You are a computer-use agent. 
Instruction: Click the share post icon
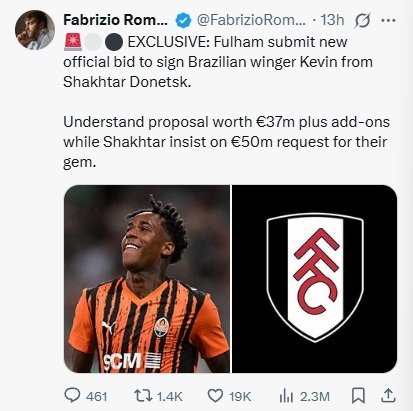tap(388, 395)
